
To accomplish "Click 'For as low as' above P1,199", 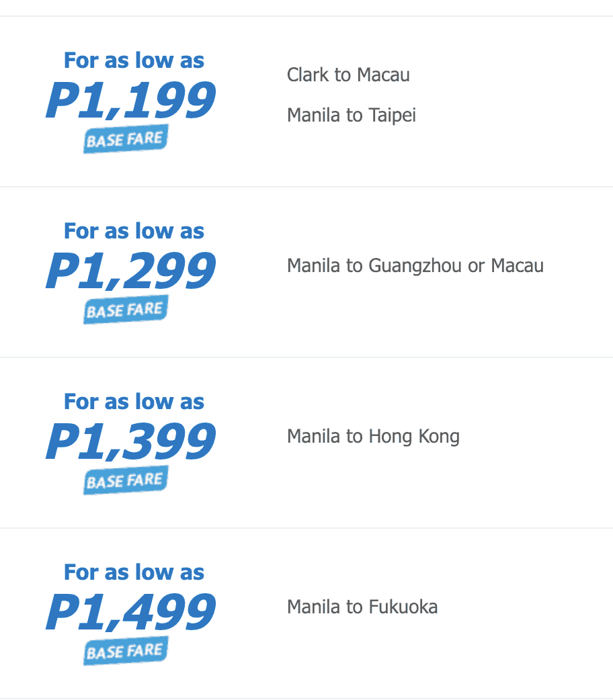I will click(134, 60).
